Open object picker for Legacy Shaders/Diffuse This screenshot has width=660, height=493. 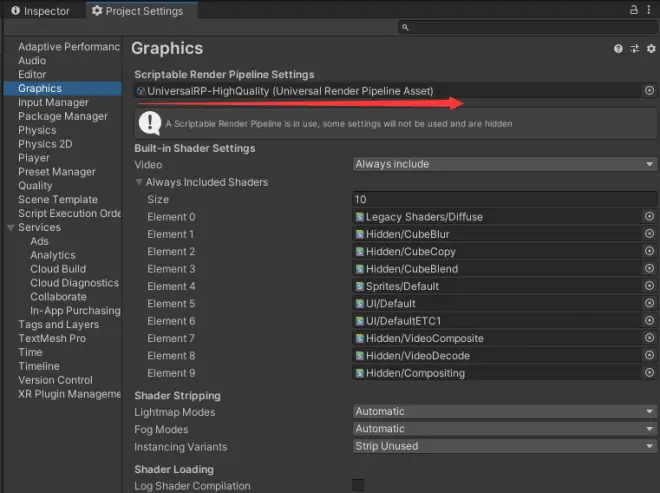[649, 216]
